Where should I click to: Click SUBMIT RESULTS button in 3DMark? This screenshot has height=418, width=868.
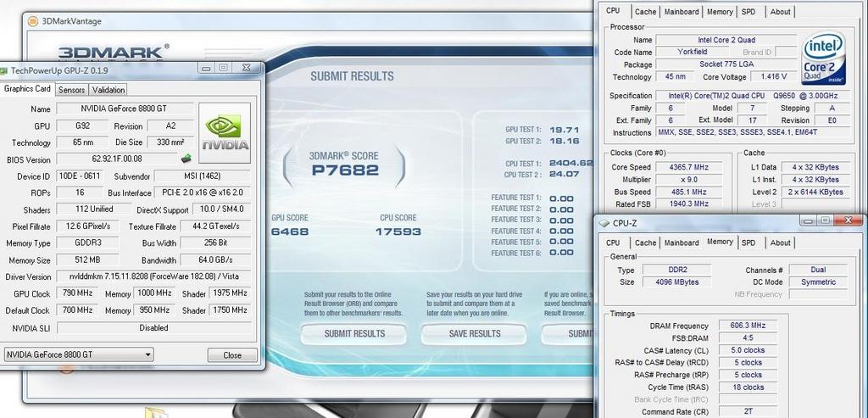(x=354, y=334)
